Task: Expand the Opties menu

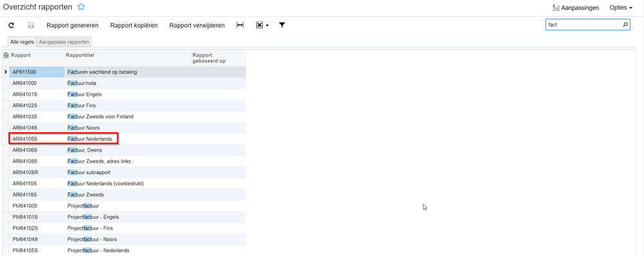Action: coord(621,8)
